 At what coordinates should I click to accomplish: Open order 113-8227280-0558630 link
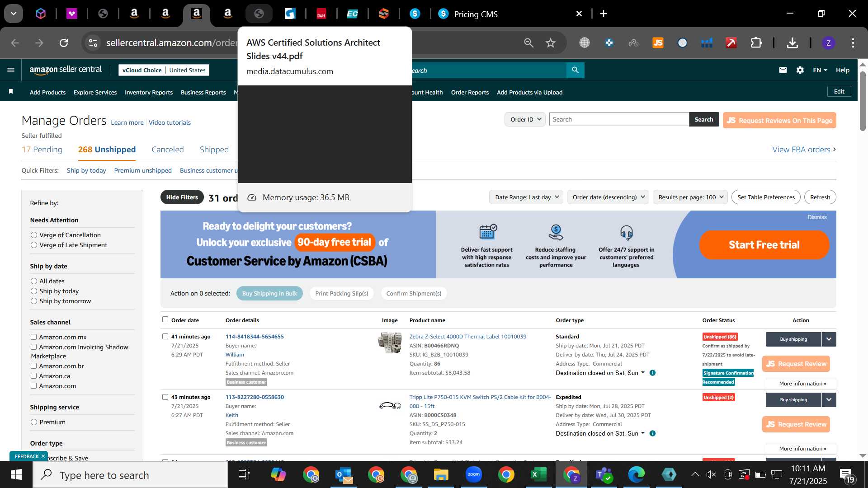[x=255, y=397]
